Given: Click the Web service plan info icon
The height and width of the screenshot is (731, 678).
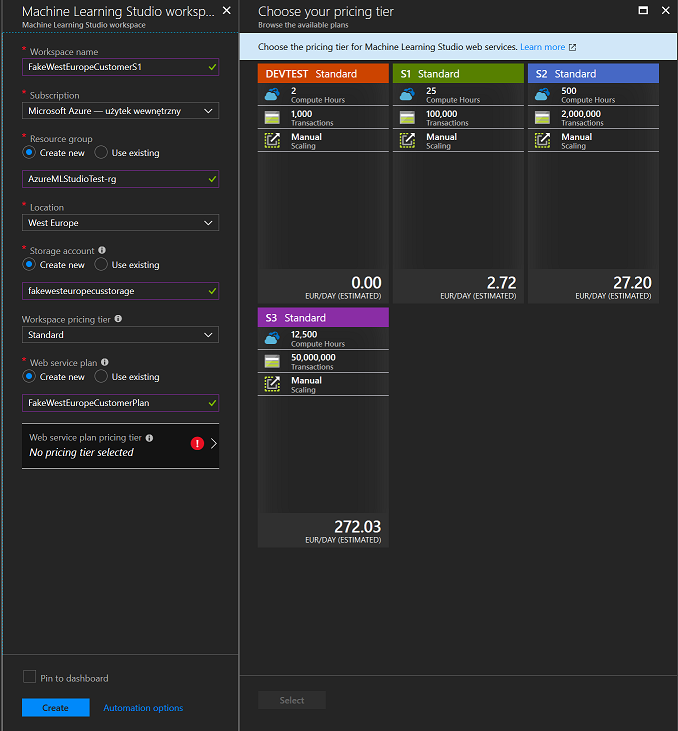Looking at the screenshot, I should click(105, 363).
